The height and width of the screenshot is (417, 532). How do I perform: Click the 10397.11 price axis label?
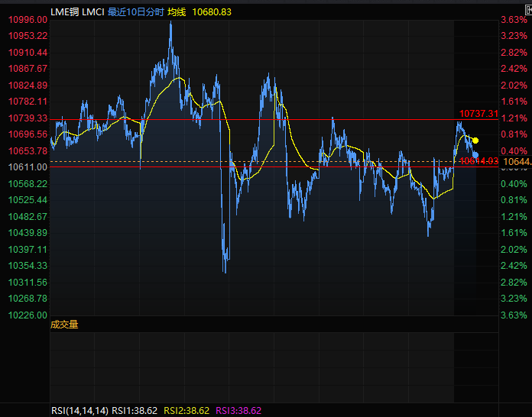click(28, 250)
